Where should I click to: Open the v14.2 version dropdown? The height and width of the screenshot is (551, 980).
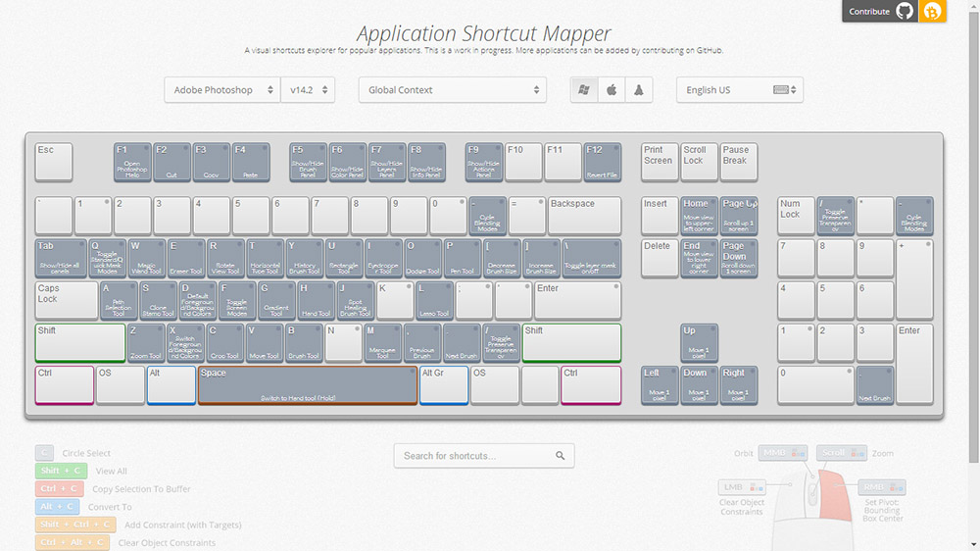pos(308,90)
